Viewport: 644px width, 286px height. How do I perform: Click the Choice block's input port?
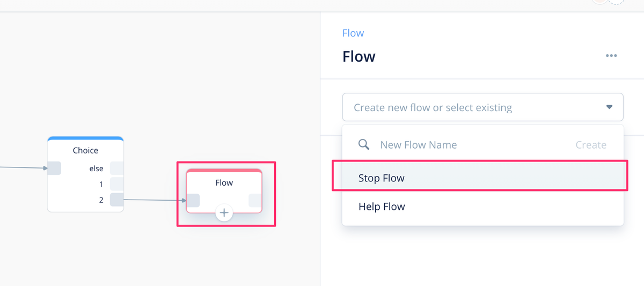(54, 168)
